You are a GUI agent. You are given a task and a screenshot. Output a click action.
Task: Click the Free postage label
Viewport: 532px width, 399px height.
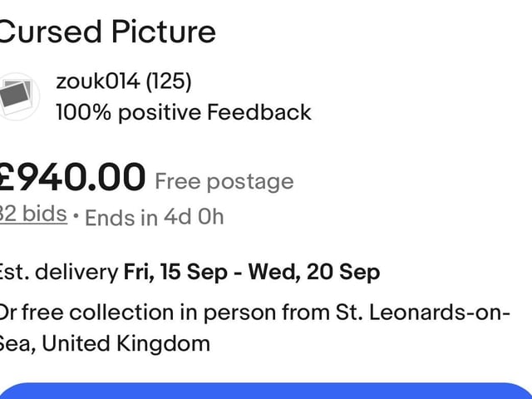tap(224, 181)
